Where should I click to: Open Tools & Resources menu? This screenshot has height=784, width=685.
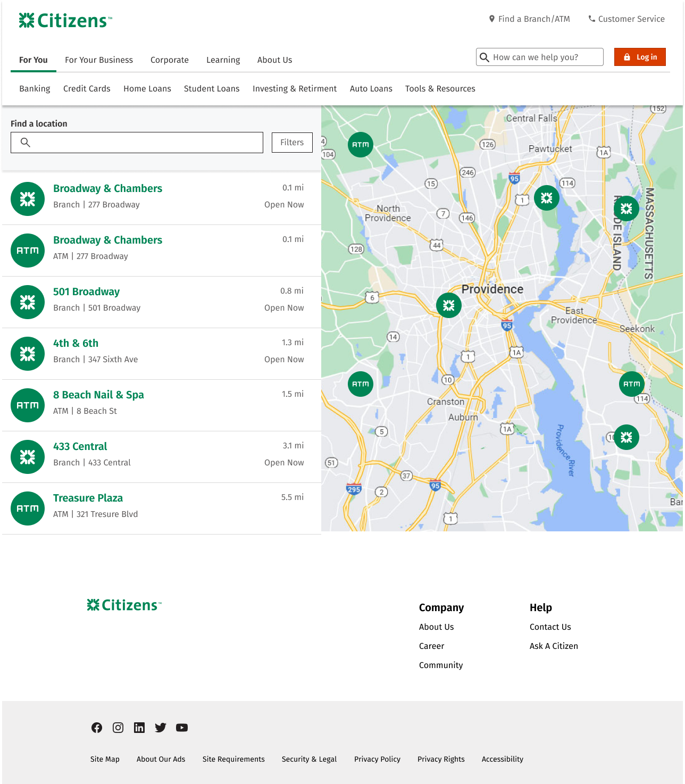tap(440, 89)
